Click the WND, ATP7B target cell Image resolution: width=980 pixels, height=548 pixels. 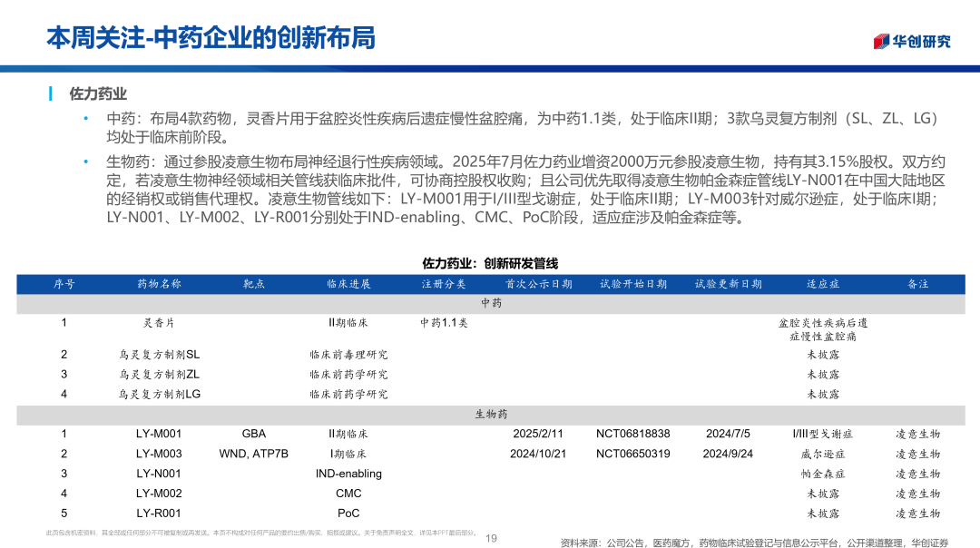click(254, 454)
